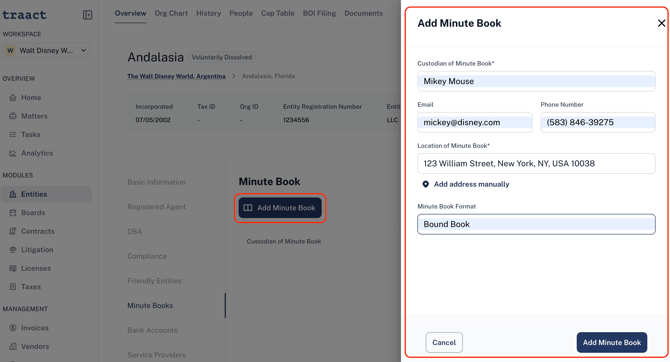Select Service Providers section
Viewport: 670px width, 362px height.
tap(156, 355)
